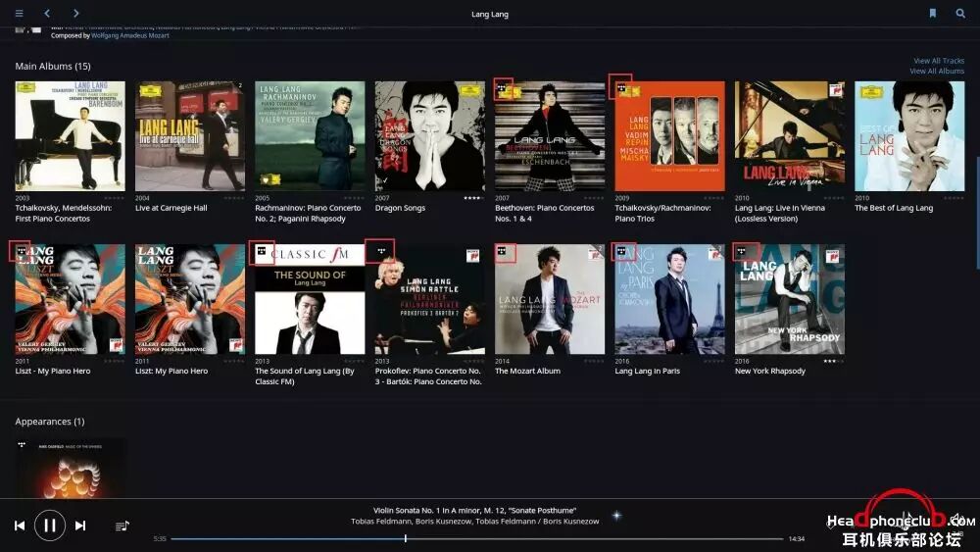Open The Best of Lang Lang cover
980x552 pixels.
tap(909, 135)
